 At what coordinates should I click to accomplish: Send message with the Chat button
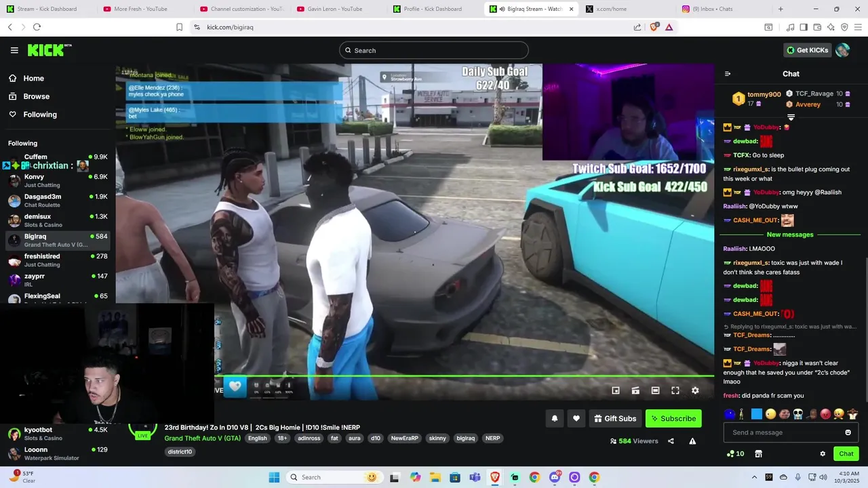tap(846, 453)
